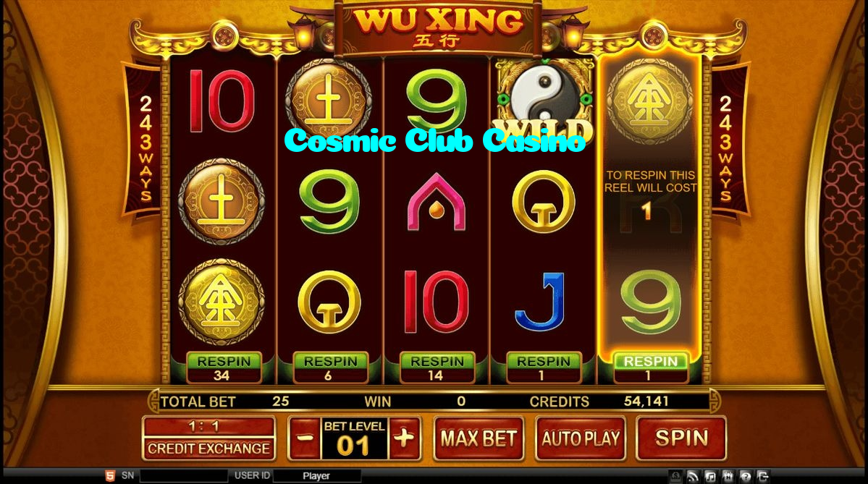Click the exit door icon

pos(763,476)
